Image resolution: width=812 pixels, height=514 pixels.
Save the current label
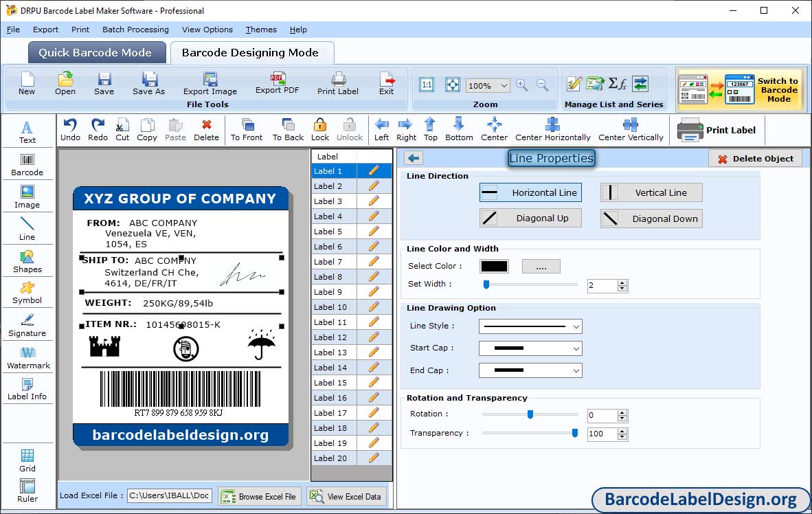(x=104, y=84)
